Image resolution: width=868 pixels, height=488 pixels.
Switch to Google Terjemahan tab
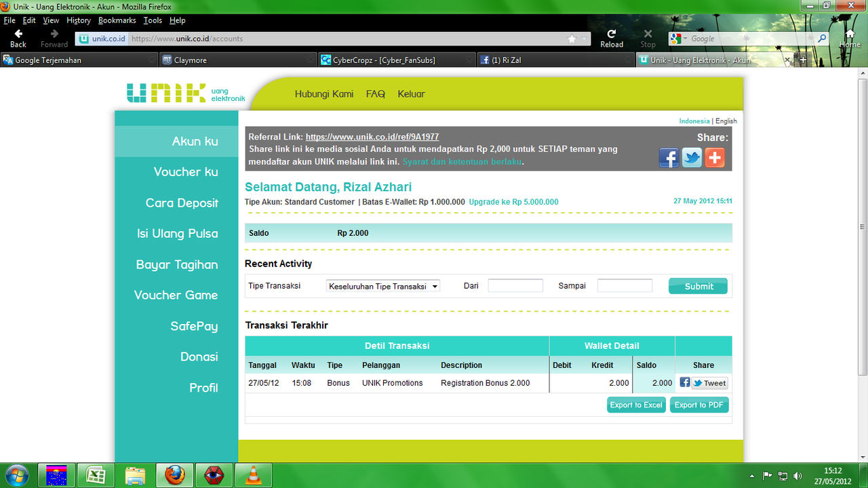tap(79, 60)
